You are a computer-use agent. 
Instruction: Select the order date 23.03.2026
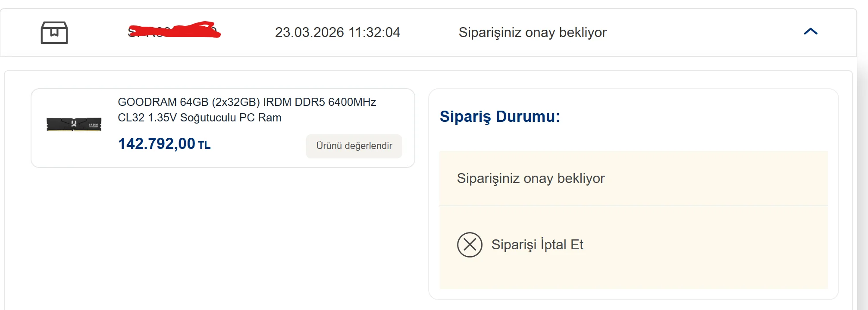tap(338, 32)
